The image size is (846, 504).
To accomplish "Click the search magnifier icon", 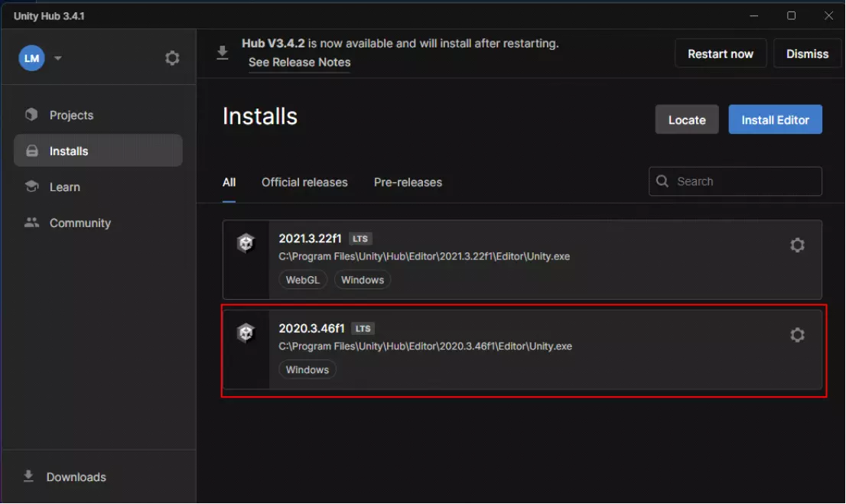I will [x=662, y=181].
